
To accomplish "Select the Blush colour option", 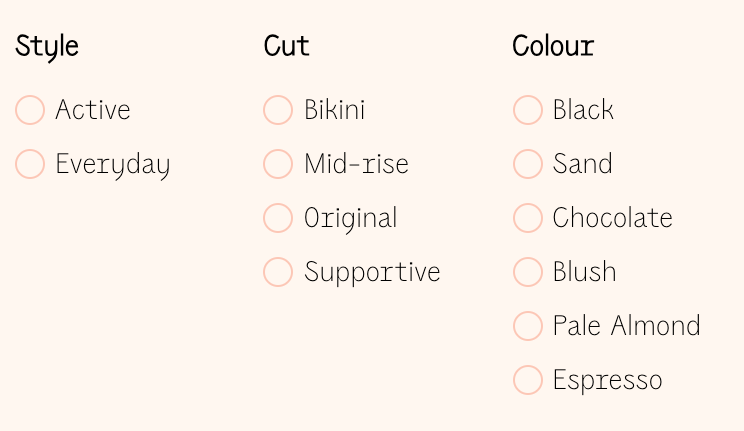I will [x=528, y=272].
